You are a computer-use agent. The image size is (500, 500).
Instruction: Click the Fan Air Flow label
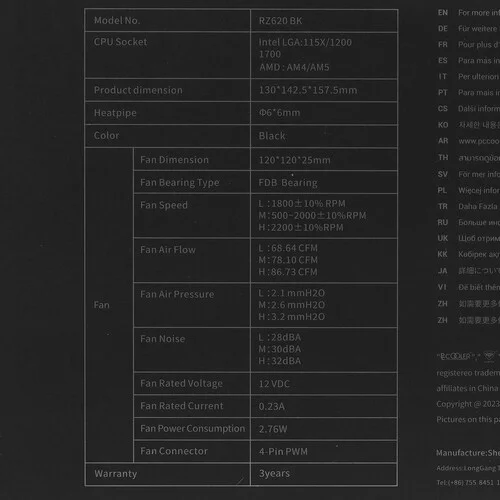click(x=168, y=250)
